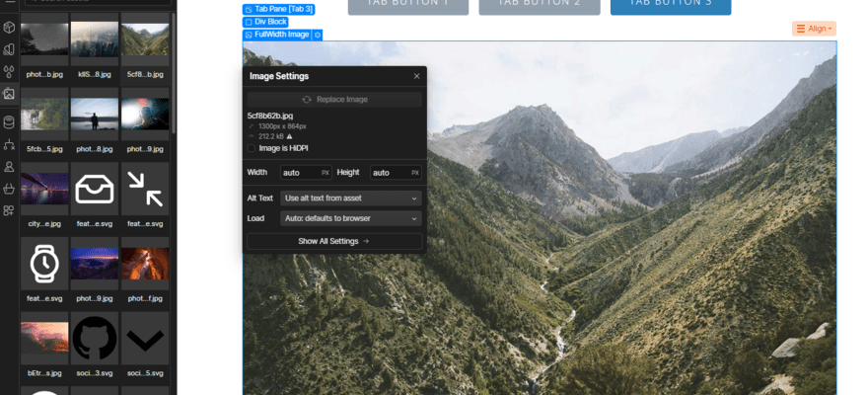Screen dimensions: 868x395
Task: Select the FullWidth Image element label
Action: tap(277, 35)
